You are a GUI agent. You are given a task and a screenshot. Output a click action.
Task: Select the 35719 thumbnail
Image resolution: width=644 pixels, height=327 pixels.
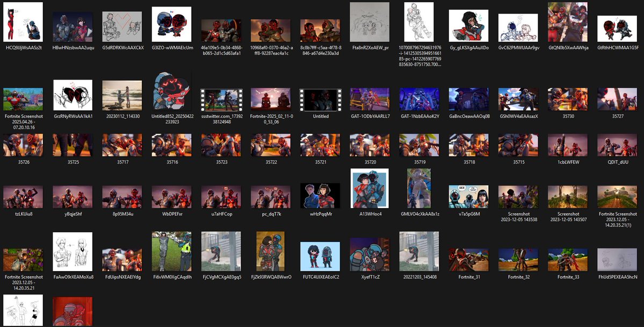tap(419, 145)
